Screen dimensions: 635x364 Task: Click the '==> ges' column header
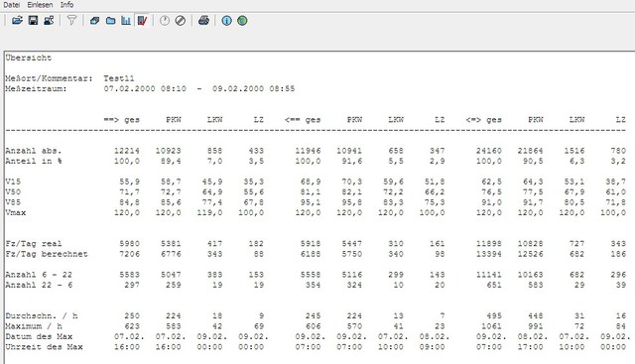coord(121,120)
